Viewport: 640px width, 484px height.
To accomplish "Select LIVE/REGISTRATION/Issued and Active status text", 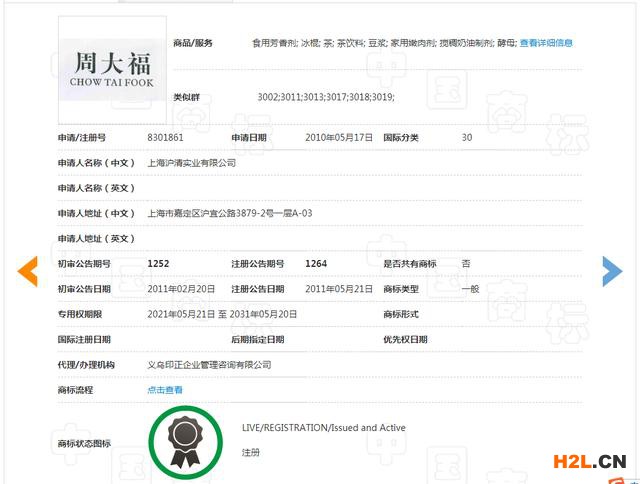I will coord(324,428).
